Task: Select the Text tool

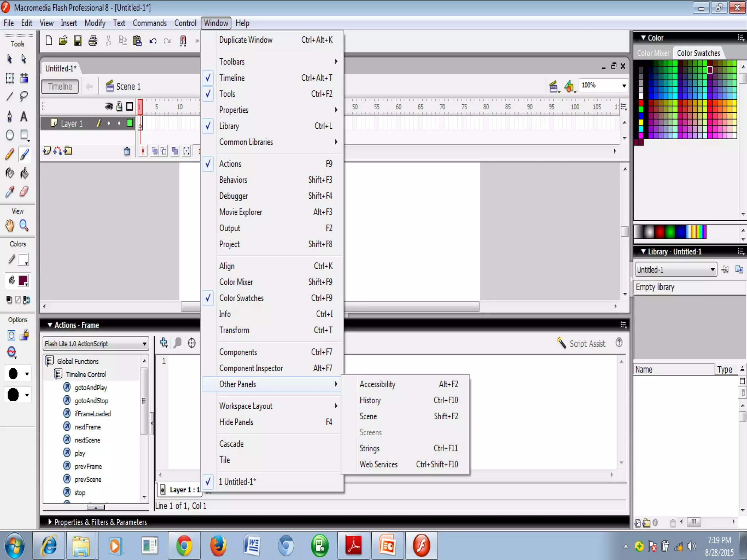Action: [x=24, y=116]
